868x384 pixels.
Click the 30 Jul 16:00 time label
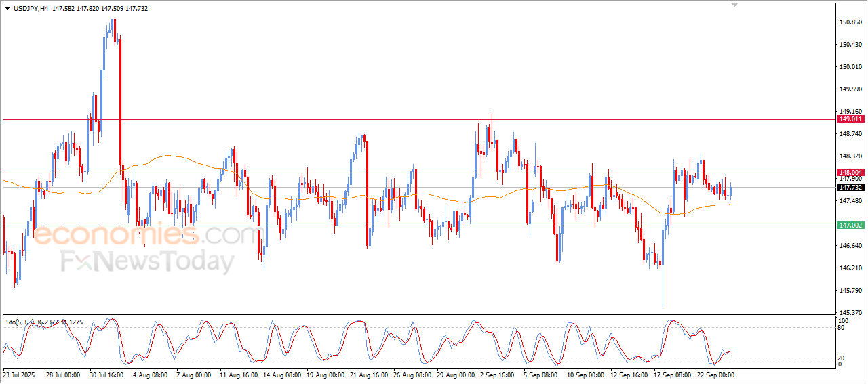(106, 374)
